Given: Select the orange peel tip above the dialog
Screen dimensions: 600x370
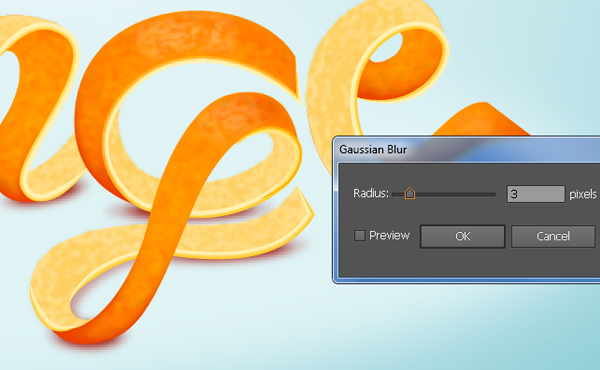Looking at the screenshot, I should pyautogui.click(x=483, y=120).
